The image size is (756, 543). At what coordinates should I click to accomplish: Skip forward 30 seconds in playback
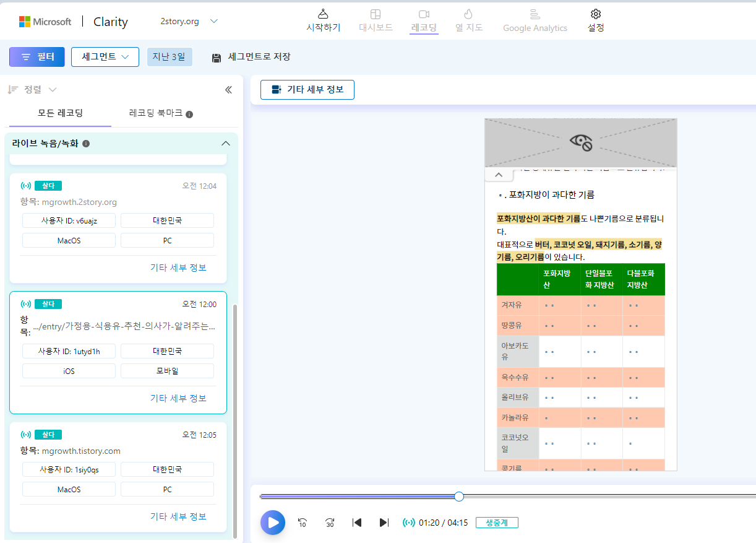[329, 523]
